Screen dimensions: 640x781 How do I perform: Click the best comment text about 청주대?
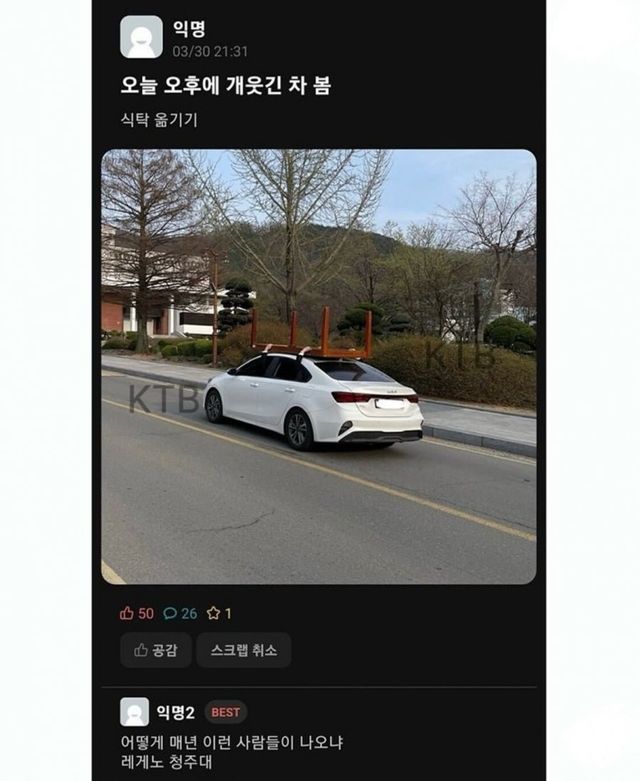(232, 752)
